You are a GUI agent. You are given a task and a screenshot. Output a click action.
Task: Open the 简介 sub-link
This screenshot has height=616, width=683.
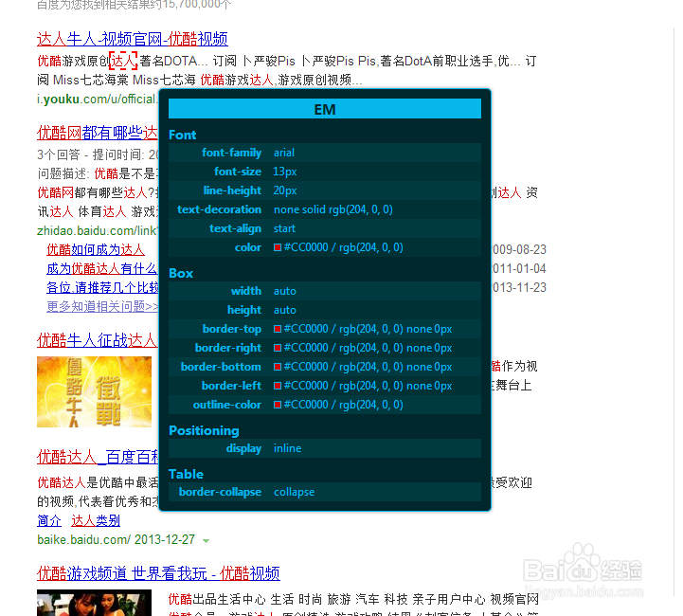49,520
